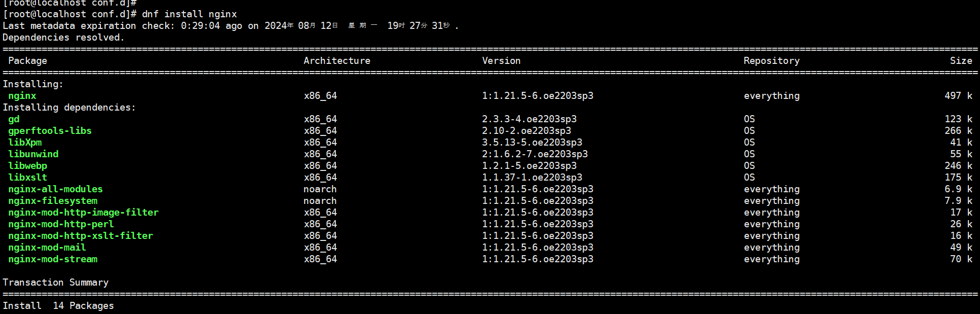The image size is (980, 314).
Task: Click the libXpm package entry
Action: tap(25, 143)
